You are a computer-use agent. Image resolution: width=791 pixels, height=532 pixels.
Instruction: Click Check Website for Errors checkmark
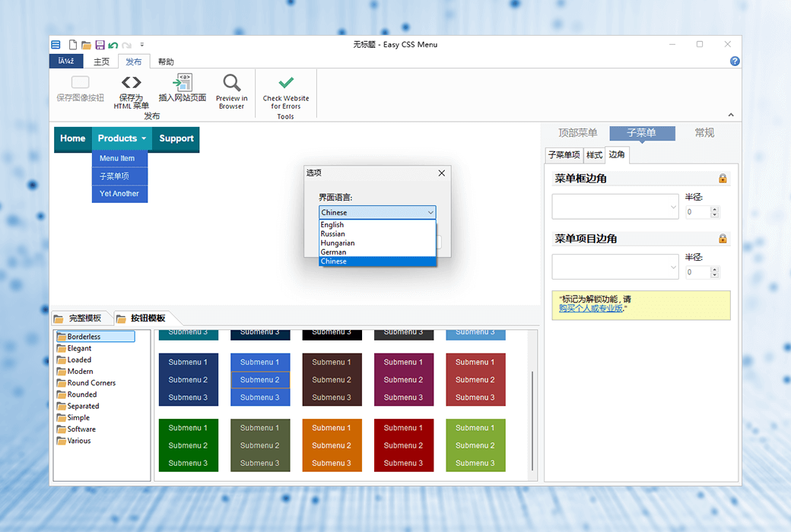point(286,82)
